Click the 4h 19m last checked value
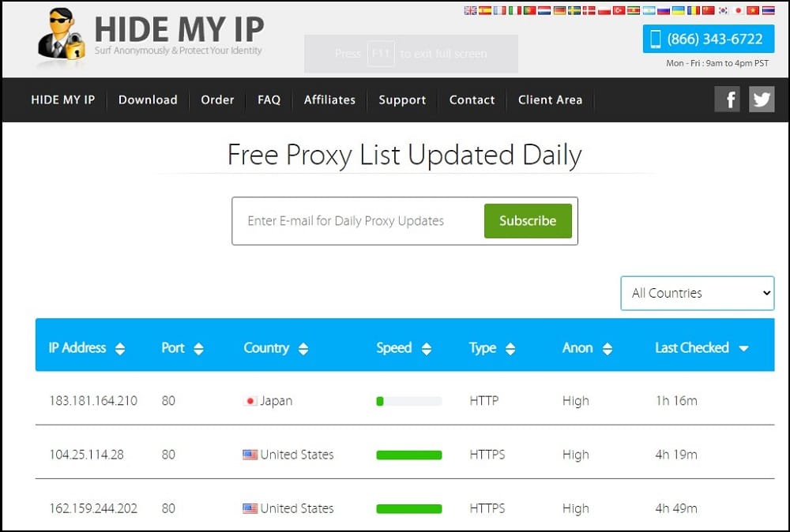The height and width of the screenshot is (532, 790). point(676,455)
